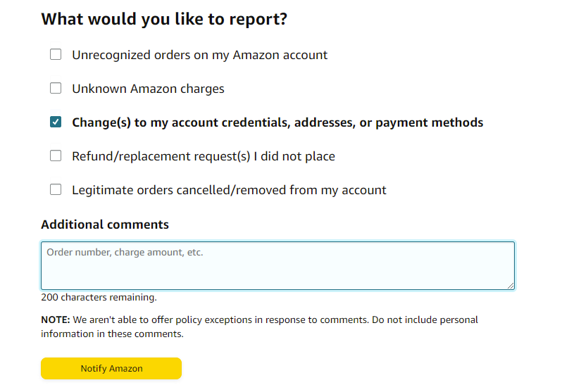Click the 'Refund/replacement request(s) I did not place' label
The image size is (581, 392).
coord(203,156)
